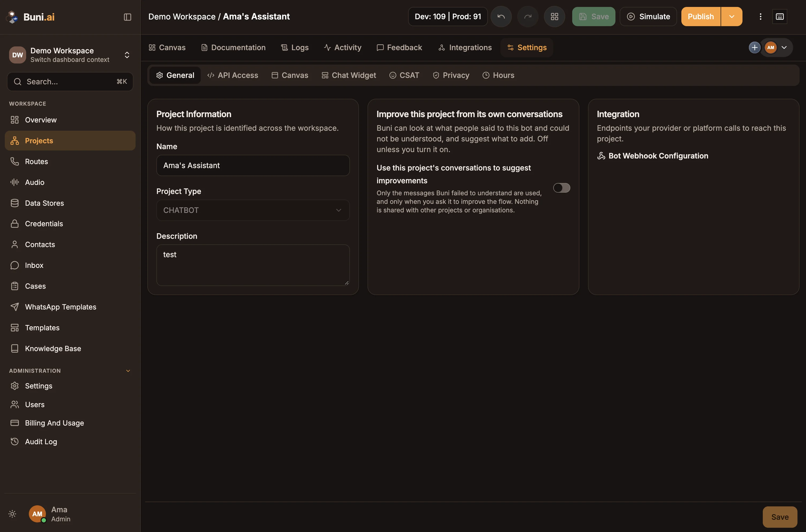The height and width of the screenshot is (532, 806).
Task: Click the undo arrow button
Action: [x=501, y=17]
